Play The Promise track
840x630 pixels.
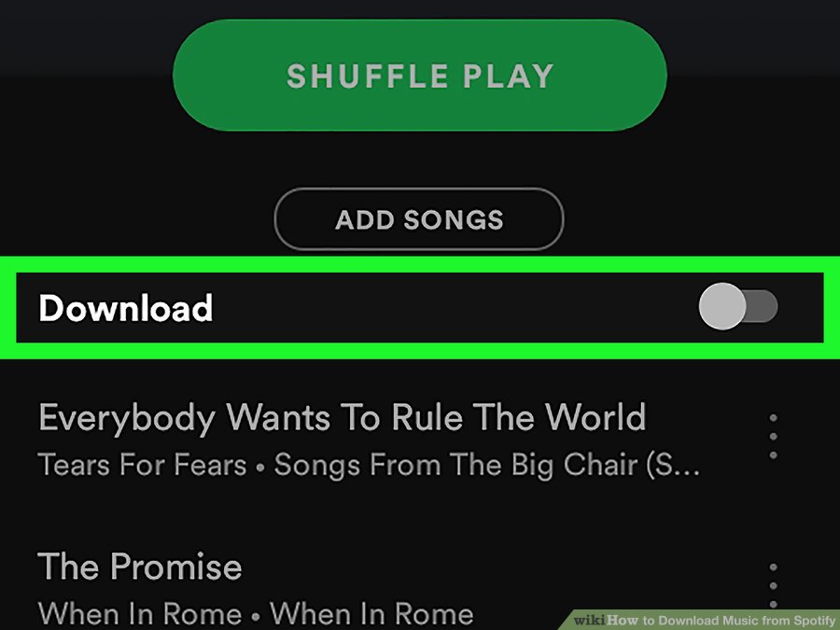[140, 567]
